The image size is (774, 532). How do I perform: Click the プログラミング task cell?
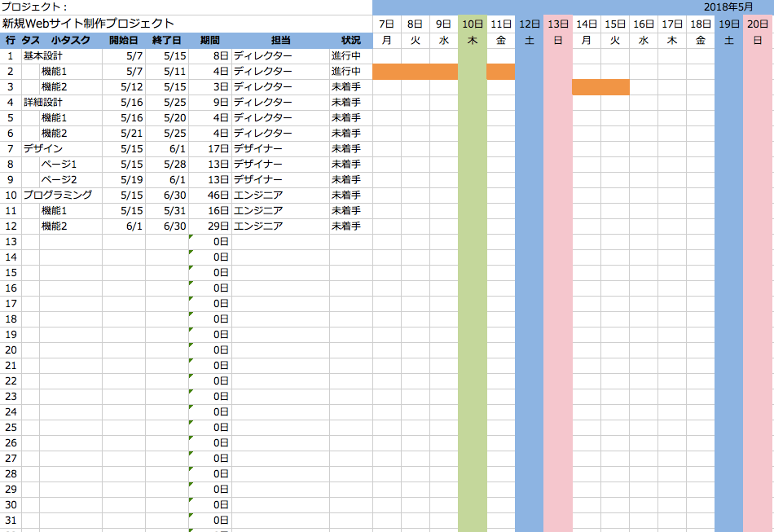(x=58, y=196)
